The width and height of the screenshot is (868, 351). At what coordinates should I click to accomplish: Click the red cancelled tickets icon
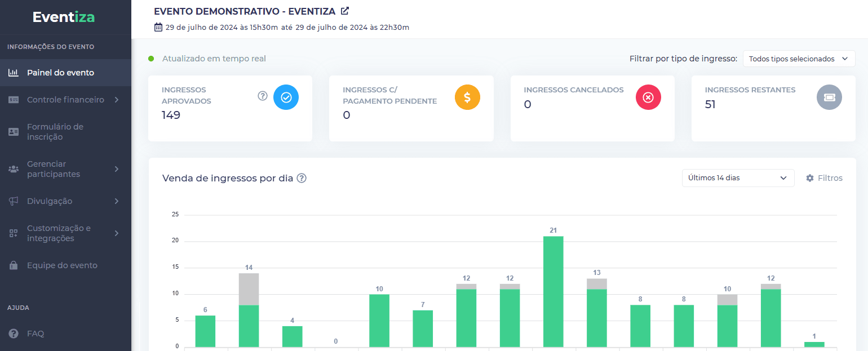648,97
